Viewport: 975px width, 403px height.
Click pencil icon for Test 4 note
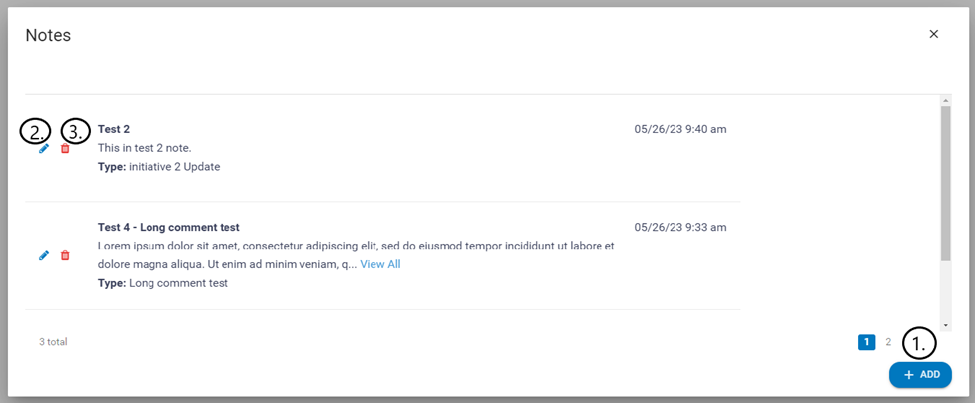click(x=43, y=255)
